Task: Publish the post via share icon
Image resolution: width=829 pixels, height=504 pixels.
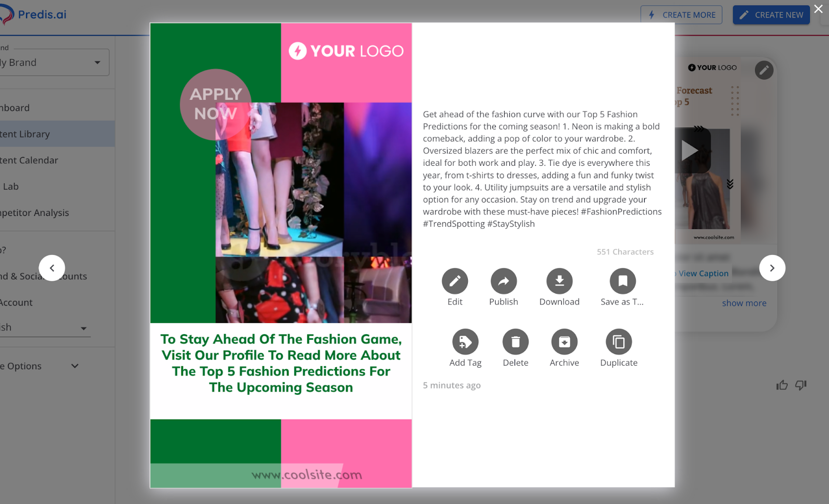Action: pos(504,281)
